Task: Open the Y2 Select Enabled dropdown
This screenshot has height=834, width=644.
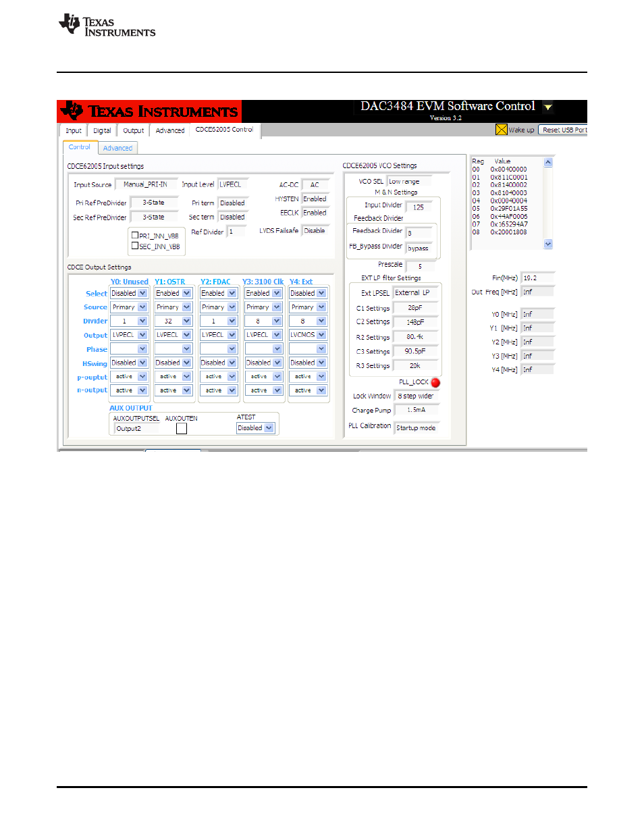Action: coord(219,293)
